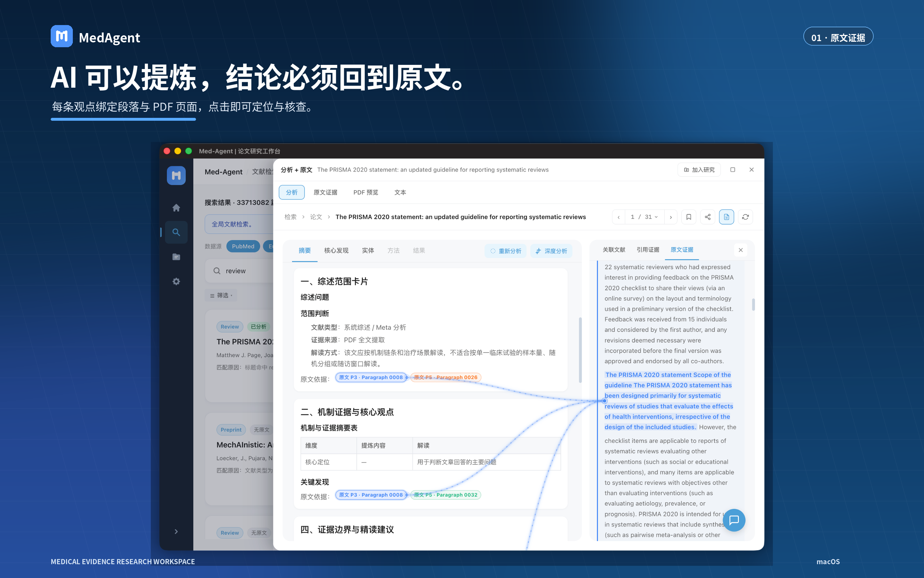The image size is (924, 578).
Task: Click 加入研究 button
Action: [699, 170]
